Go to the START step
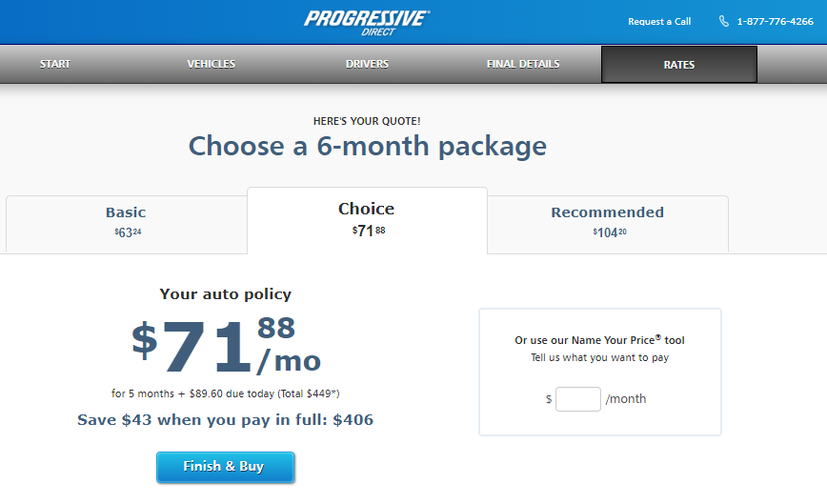Viewport: 827px width, 504px height. click(x=55, y=64)
